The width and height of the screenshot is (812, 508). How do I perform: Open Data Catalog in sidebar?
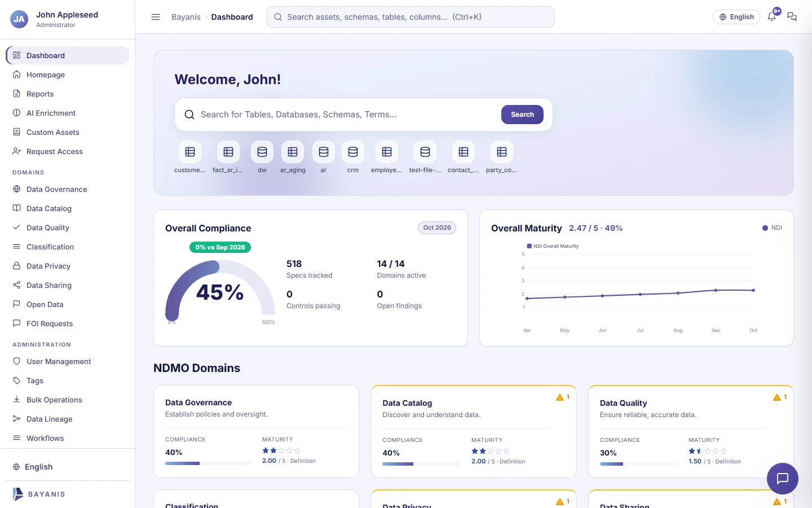(68, 208)
